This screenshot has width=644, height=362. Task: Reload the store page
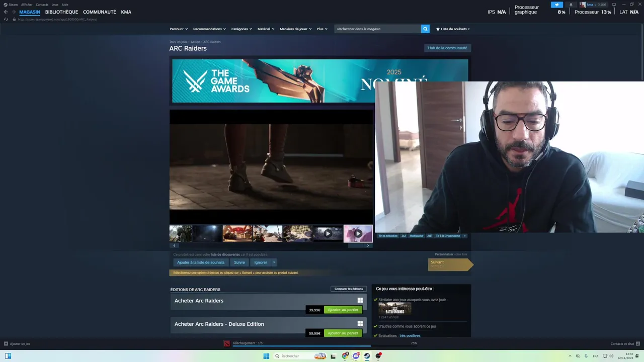[x=6, y=19]
